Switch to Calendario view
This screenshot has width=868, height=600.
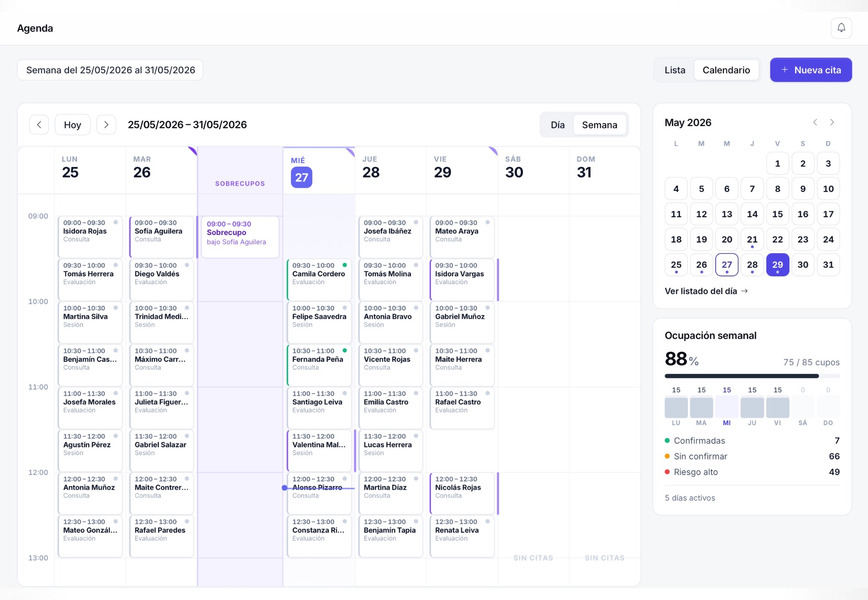pos(726,70)
